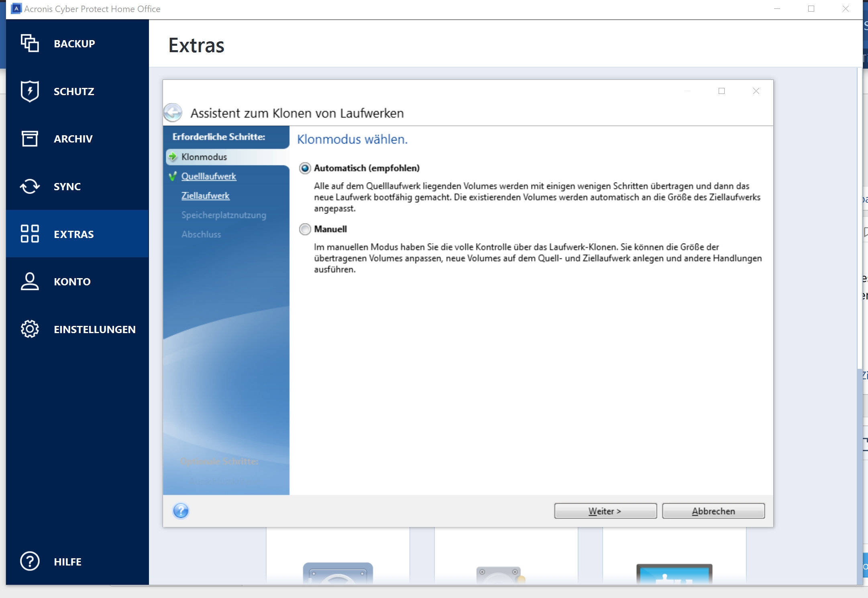This screenshot has width=868, height=598.
Task: Maximize the clone wizard dialog
Action: click(x=721, y=91)
